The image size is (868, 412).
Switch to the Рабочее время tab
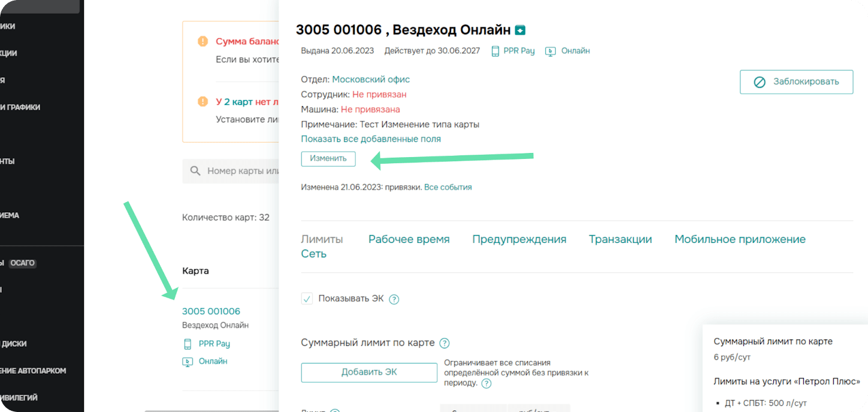point(409,239)
